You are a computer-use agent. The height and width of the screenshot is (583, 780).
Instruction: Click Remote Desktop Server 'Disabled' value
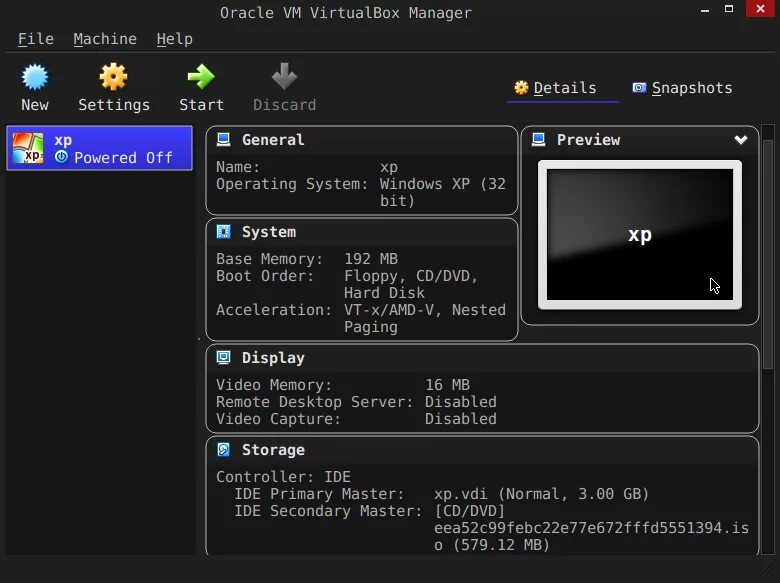coord(461,402)
